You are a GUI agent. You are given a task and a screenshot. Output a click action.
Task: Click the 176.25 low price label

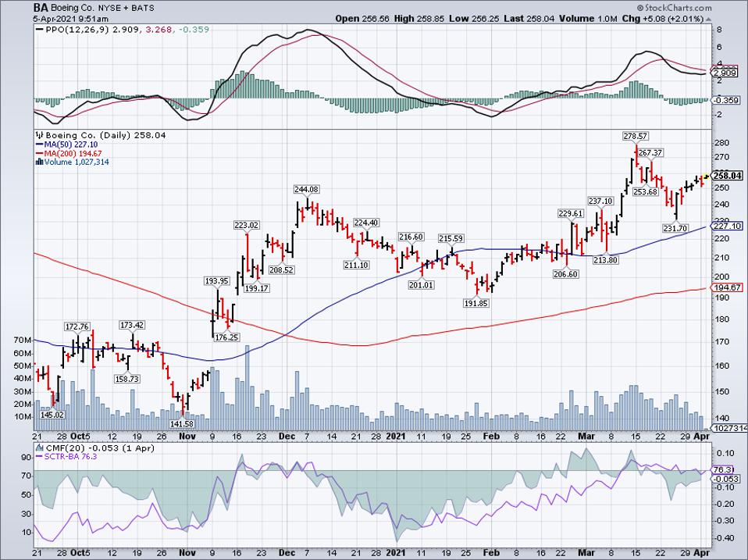click(x=227, y=337)
